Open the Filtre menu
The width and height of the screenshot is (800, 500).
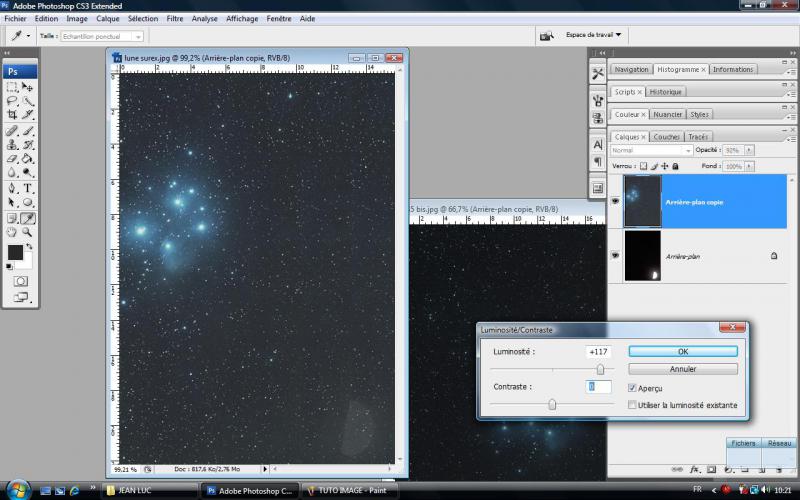(x=175, y=18)
